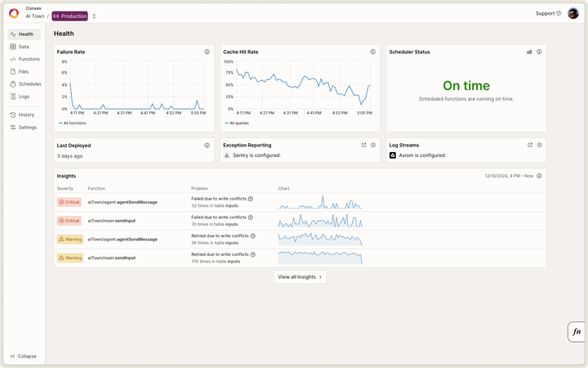Show Scheduler Status chart view icon
This screenshot has height=368, width=588.
(529, 52)
